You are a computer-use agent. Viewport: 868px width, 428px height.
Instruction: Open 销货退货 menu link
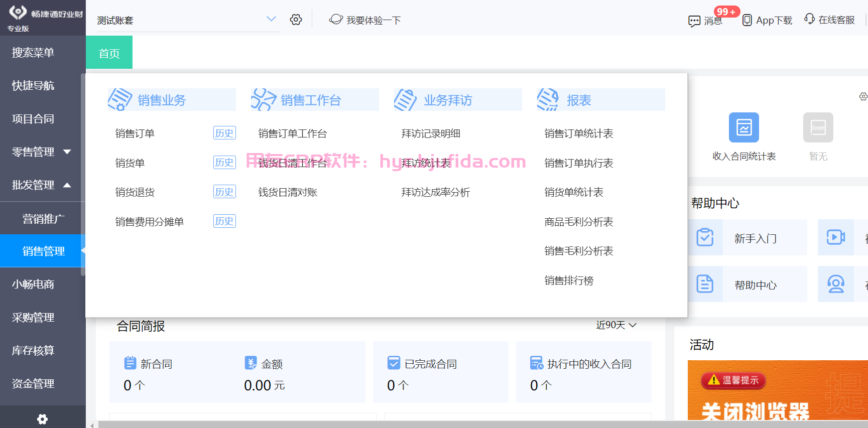135,192
